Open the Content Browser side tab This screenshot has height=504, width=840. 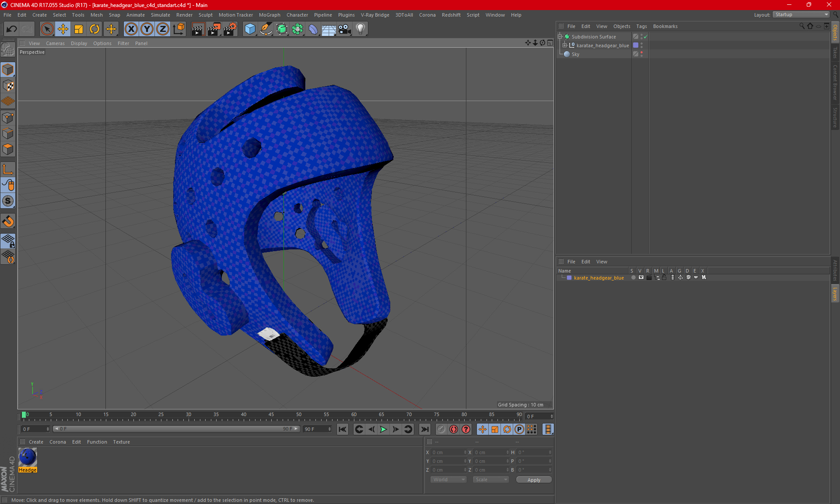click(x=835, y=82)
